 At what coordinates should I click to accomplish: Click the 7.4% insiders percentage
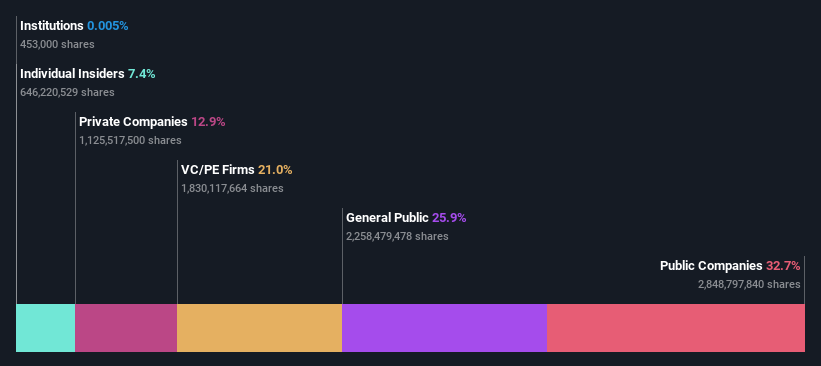(141, 74)
